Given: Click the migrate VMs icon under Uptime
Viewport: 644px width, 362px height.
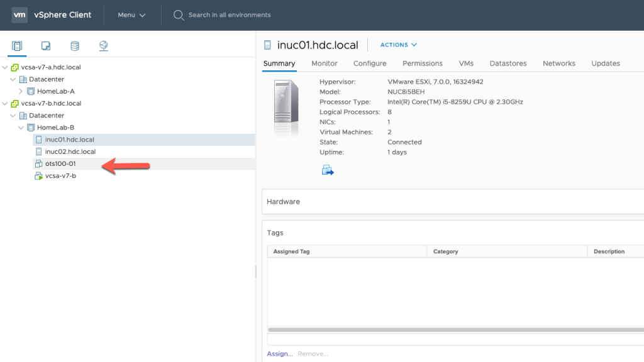Looking at the screenshot, I should (x=328, y=170).
